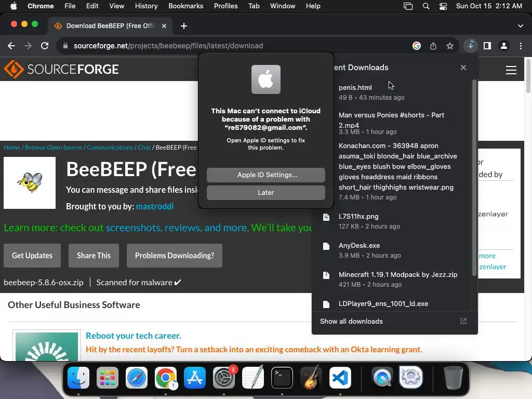Click Show all downloads
The image size is (532, 399).
pyautogui.click(x=351, y=321)
